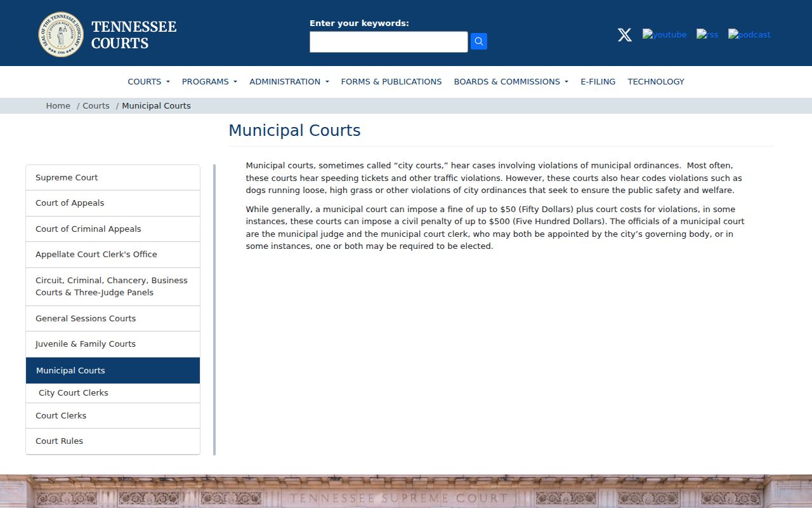Open Juvenile & Family Courts link

[x=113, y=344]
